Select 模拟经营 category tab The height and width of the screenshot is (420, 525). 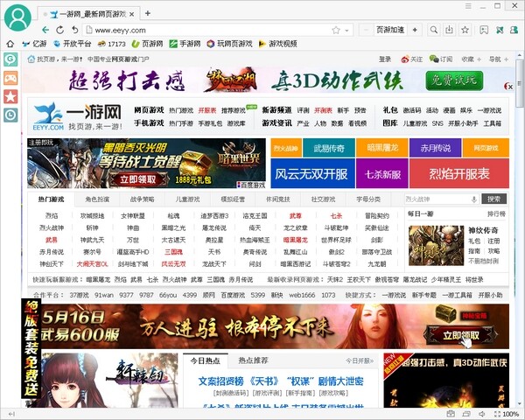(x=233, y=199)
